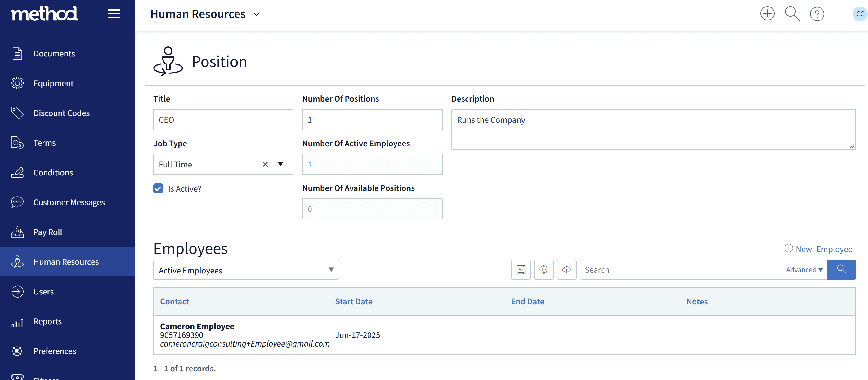Click the Customer Messages chat bubble icon
868x380 pixels.
click(x=17, y=202)
